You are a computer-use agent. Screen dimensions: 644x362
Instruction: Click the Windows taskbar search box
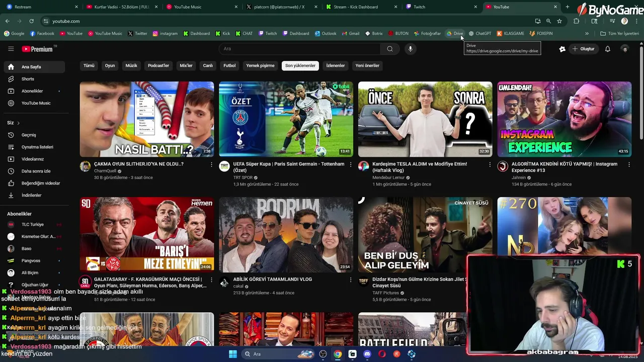click(278, 354)
